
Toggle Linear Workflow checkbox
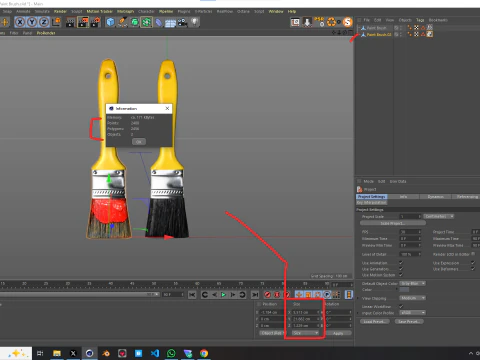(x=401, y=306)
